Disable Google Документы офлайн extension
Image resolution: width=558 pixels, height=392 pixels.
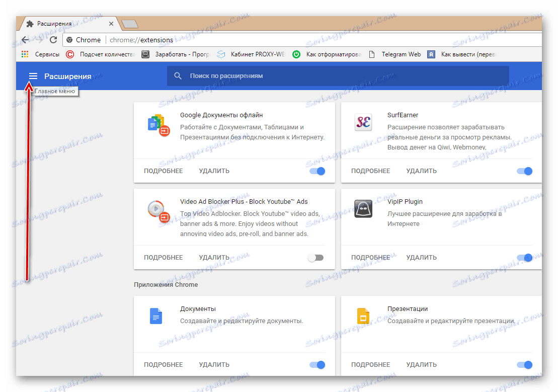[x=317, y=171]
